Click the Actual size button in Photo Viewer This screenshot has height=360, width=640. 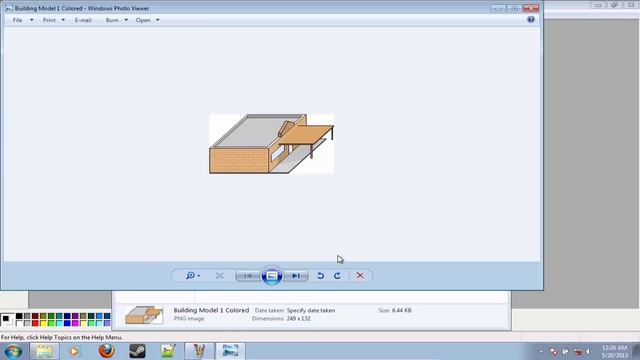click(220, 276)
